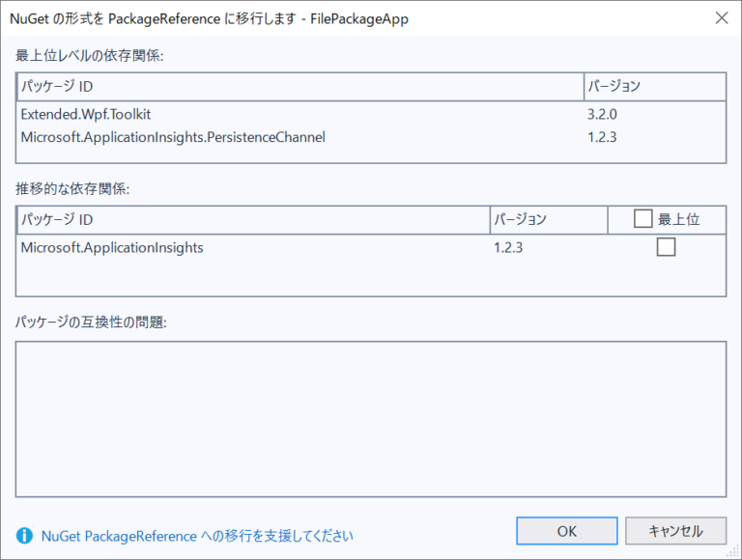Click the OK button
This screenshot has height=560, width=742.
click(567, 531)
